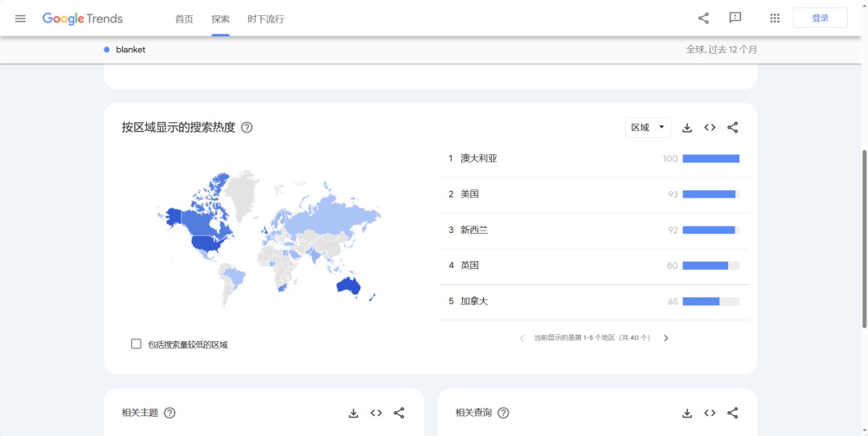
Task: Download the region interest data as CSV
Action: pos(687,128)
